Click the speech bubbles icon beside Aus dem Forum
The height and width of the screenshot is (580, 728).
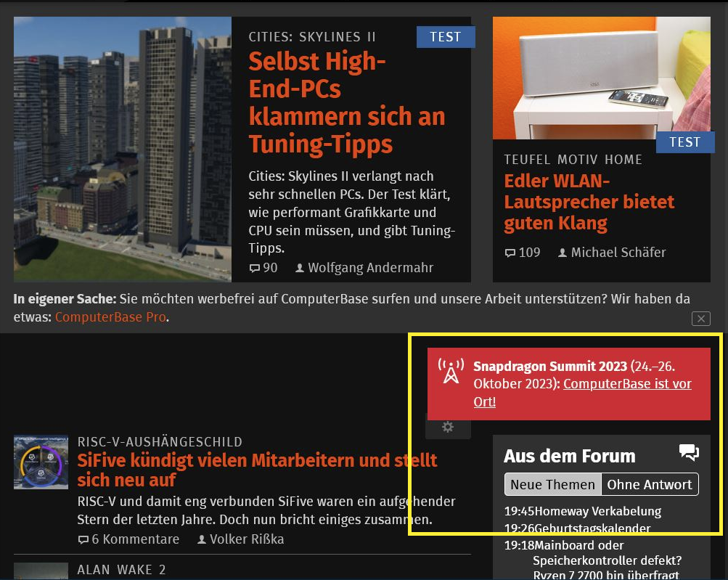click(x=689, y=452)
